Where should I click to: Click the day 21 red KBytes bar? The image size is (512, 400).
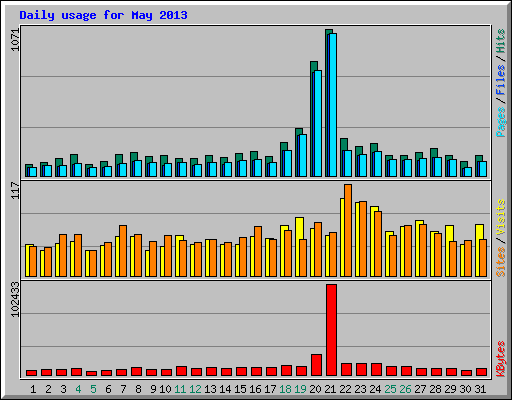(x=331, y=330)
